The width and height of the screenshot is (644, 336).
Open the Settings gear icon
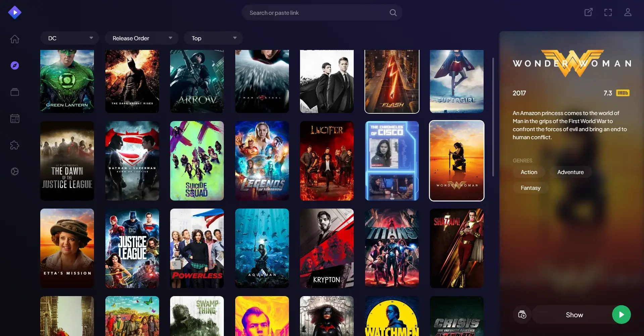tap(15, 171)
